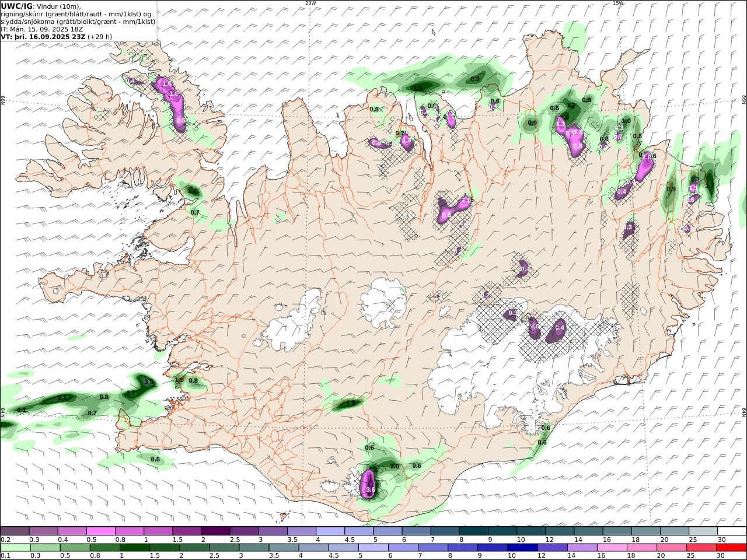This screenshot has height=560, width=747.
Task: Click the bright magenta 0.5 snow legend swatch
Action: 100,531
